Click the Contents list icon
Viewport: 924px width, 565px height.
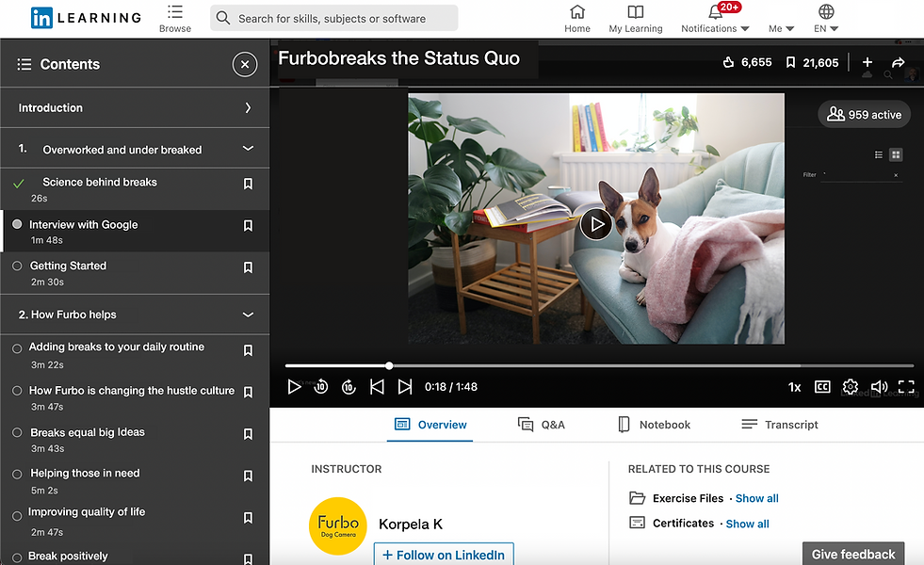coord(24,64)
